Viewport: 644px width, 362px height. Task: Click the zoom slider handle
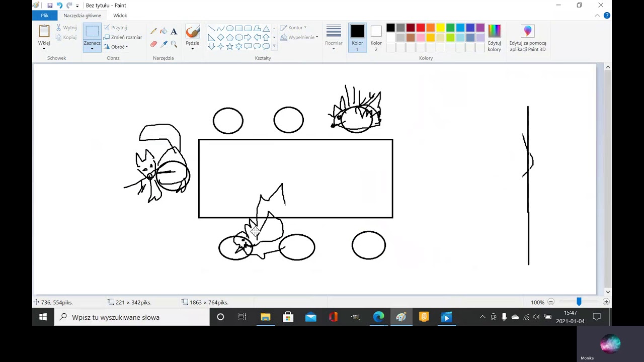click(579, 302)
